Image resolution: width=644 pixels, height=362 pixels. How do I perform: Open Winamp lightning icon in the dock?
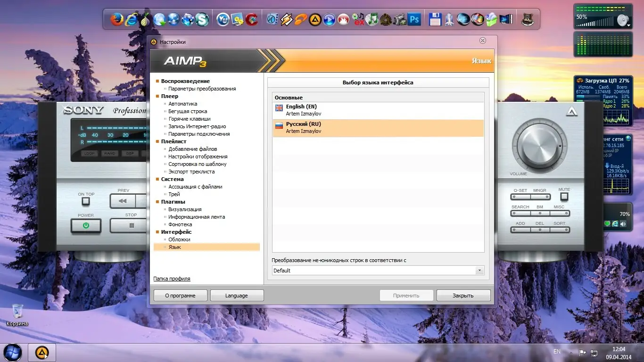(x=287, y=19)
